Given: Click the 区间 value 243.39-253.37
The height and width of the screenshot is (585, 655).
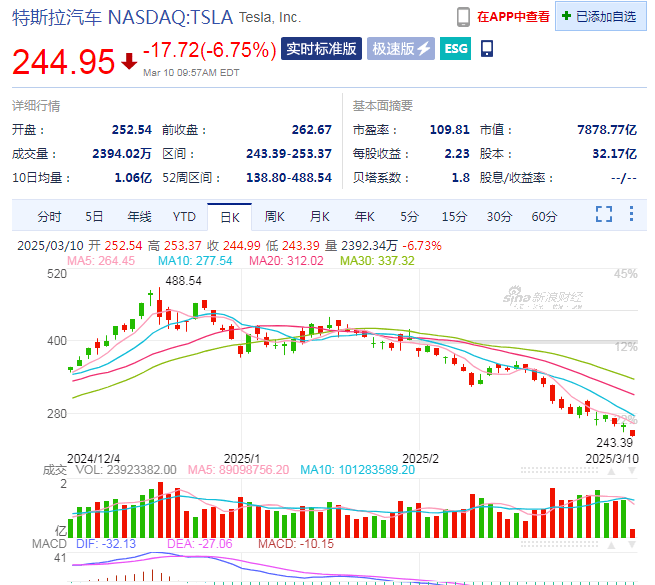Looking at the screenshot, I should tap(289, 154).
